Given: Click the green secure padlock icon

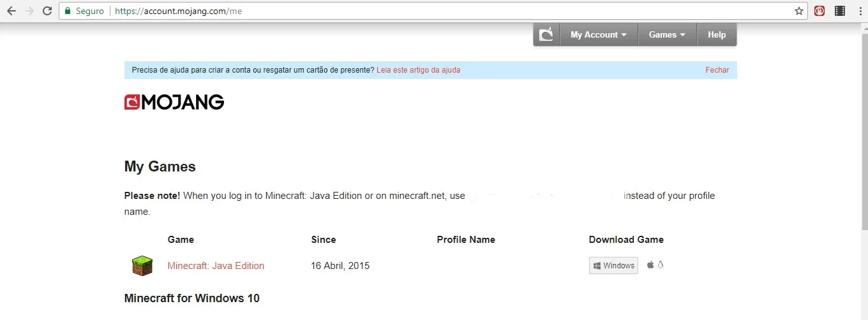Looking at the screenshot, I should click(68, 11).
